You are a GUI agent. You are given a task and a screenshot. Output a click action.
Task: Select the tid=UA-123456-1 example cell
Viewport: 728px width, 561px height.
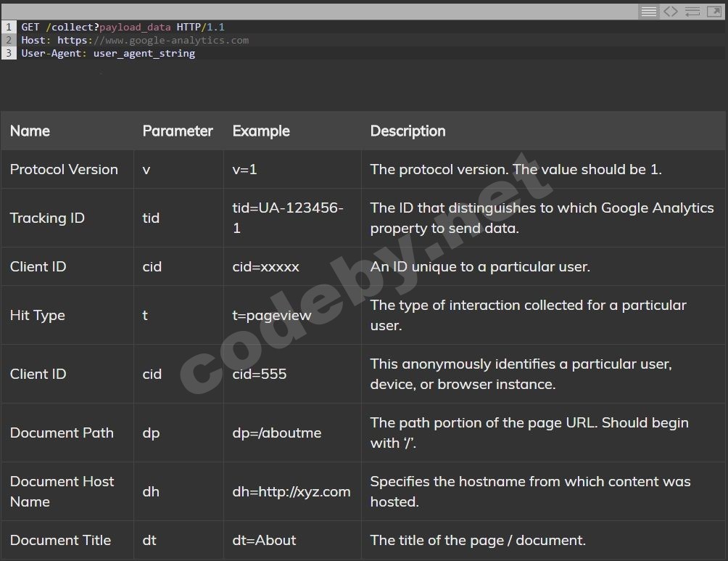287,218
